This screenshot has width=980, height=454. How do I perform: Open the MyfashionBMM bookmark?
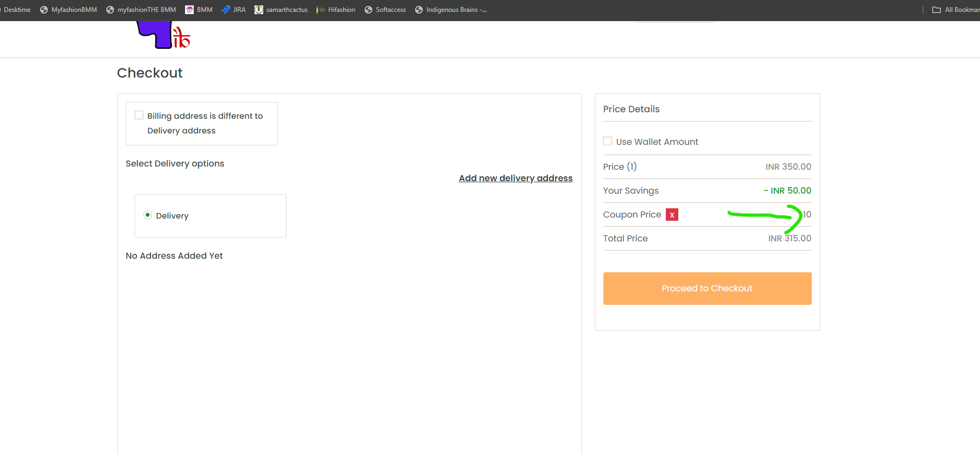tap(68, 10)
